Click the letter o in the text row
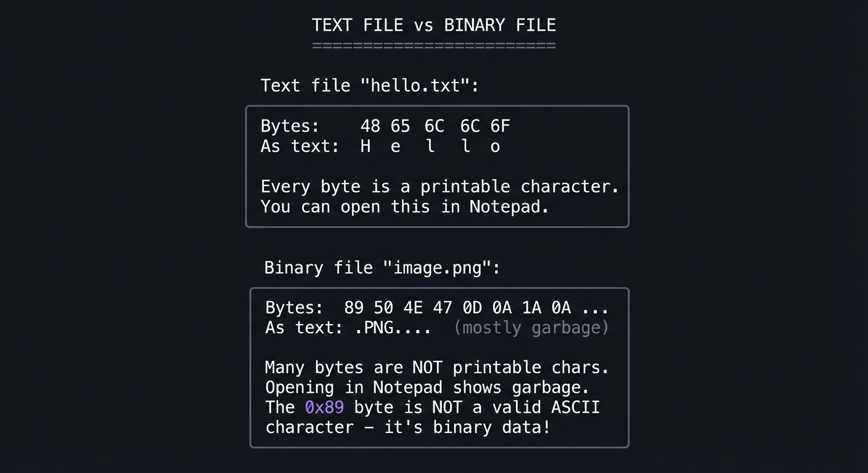The width and height of the screenshot is (868, 473). (x=495, y=147)
